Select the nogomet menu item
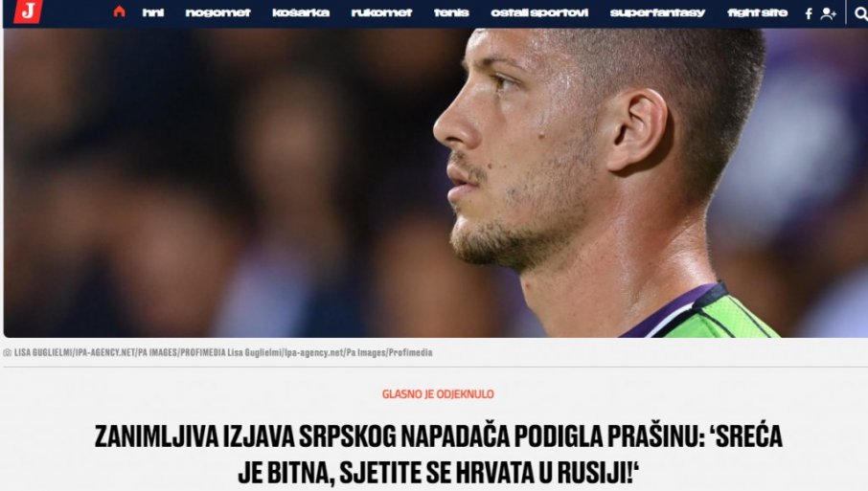This screenshot has width=868, height=491. 217,12
